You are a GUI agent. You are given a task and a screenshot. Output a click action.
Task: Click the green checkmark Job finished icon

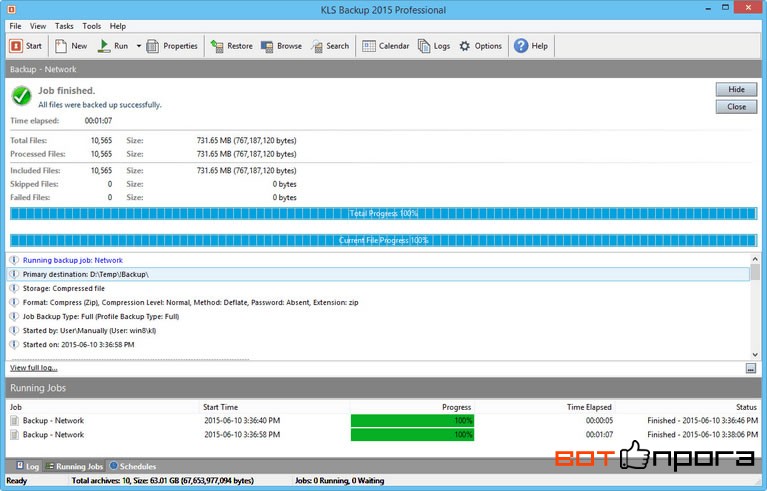(22, 95)
